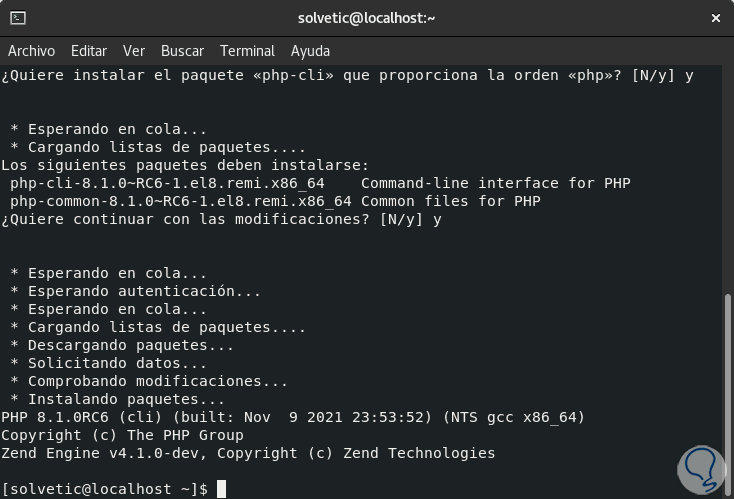Open the Buscar menu

click(182, 51)
